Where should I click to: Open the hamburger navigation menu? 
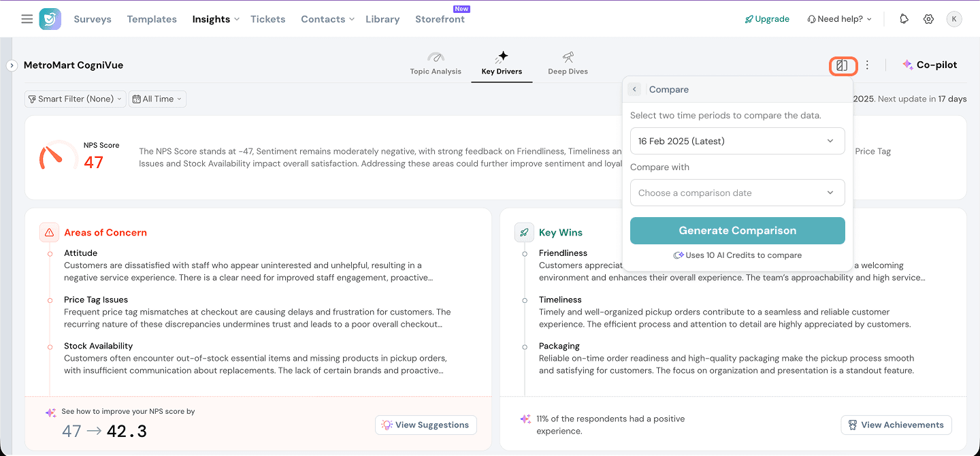pyautogui.click(x=27, y=19)
